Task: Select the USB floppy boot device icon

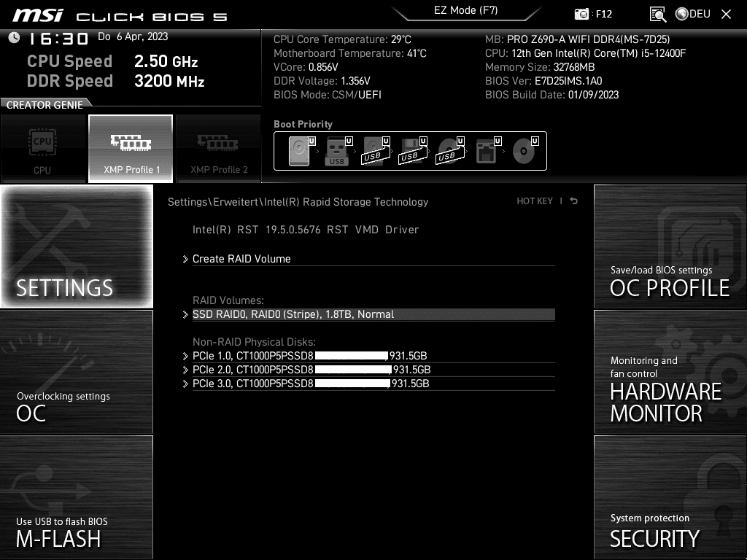Action: pos(413,151)
